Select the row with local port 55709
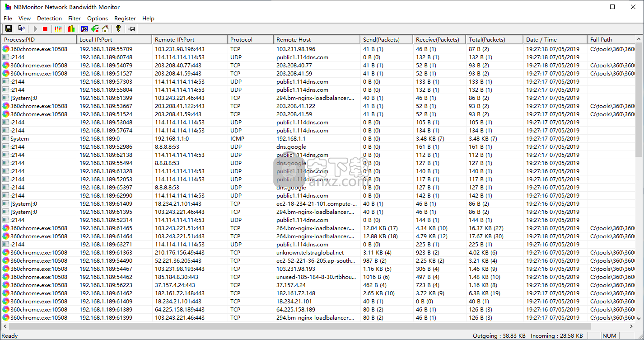The image size is (644, 340). pyautogui.click(x=318, y=49)
